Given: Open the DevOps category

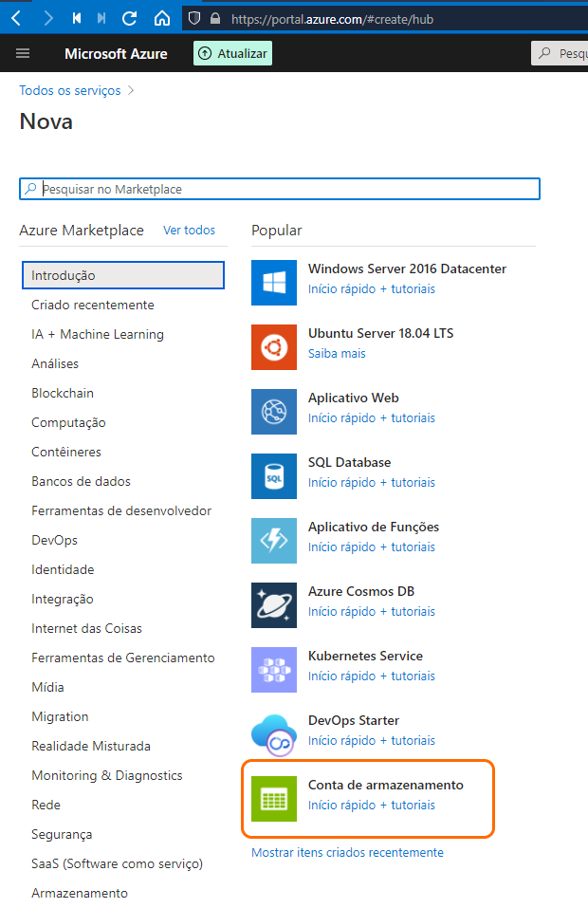Looking at the screenshot, I should click(x=54, y=540).
